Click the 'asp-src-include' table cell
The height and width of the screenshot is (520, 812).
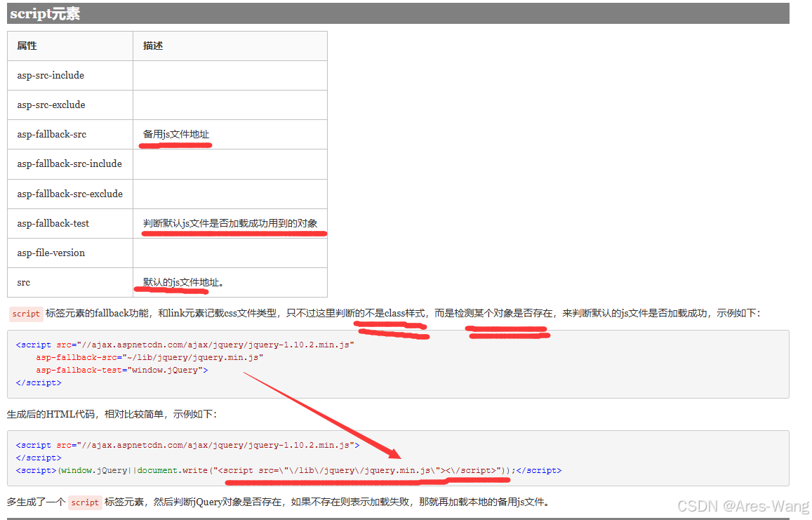[x=70, y=76]
